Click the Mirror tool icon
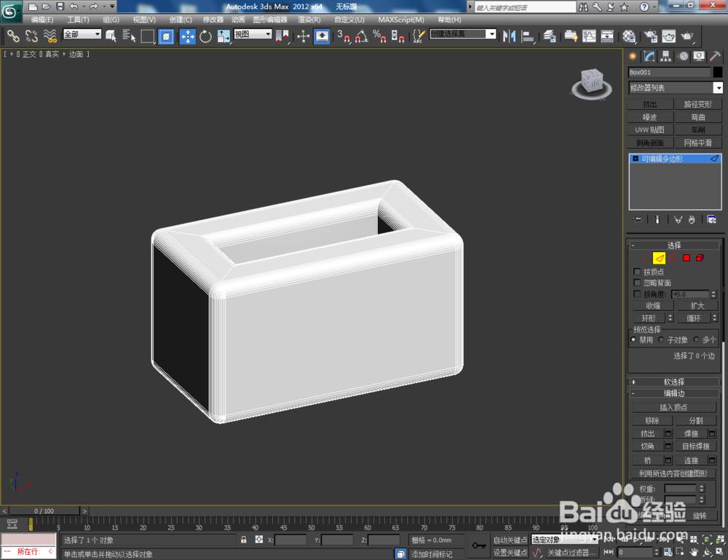 [510, 36]
